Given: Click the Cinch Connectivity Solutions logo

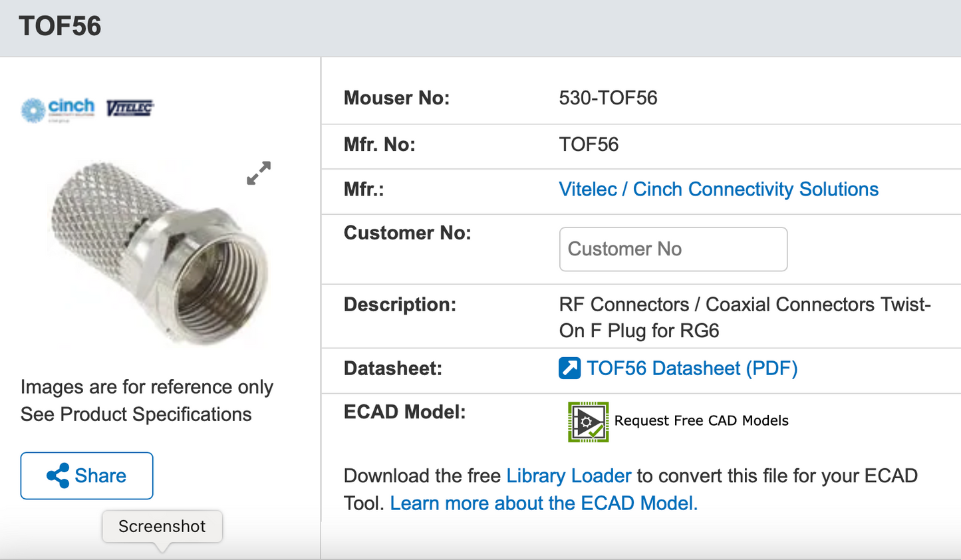Looking at the screenshot, I should click(59, 109).
